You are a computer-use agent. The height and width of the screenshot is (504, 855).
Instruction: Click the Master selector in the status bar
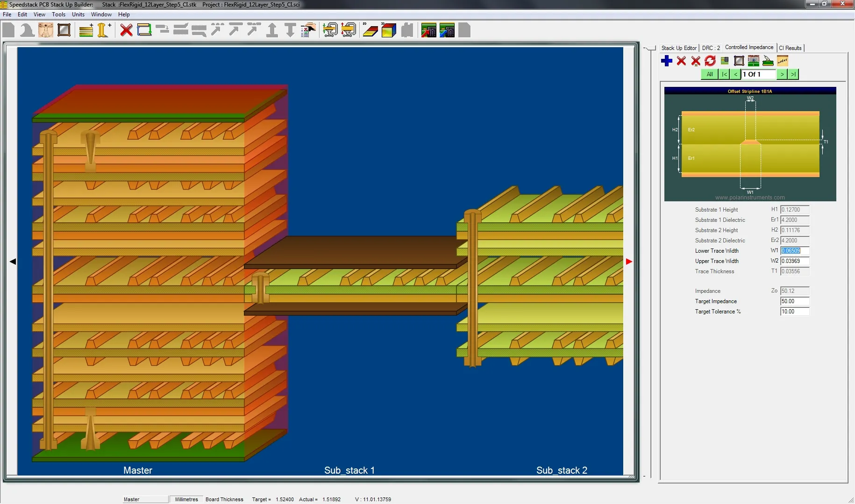144,499
